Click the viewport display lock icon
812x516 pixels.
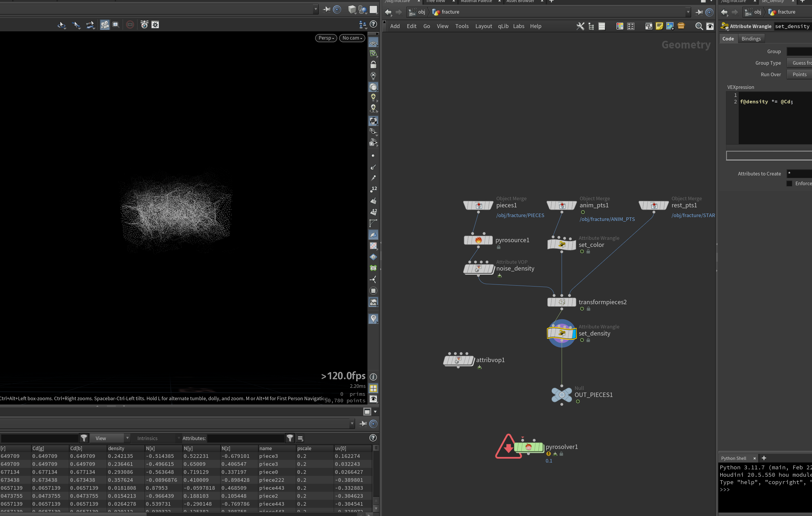tap(373, 64)
